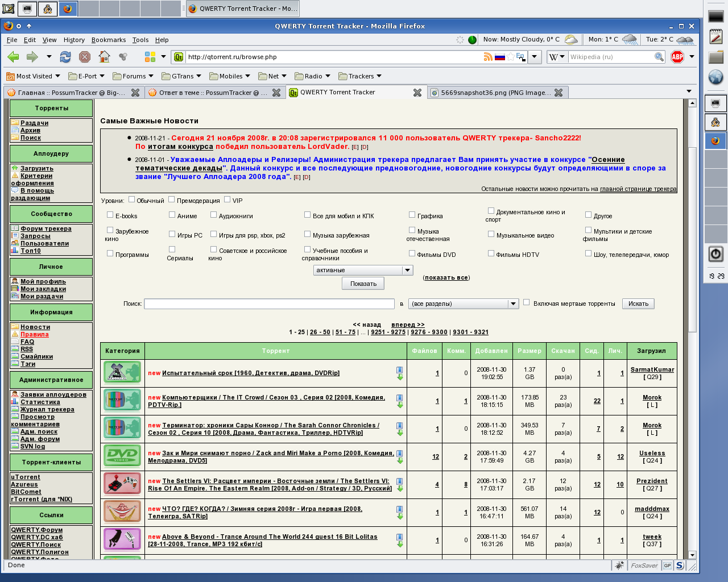The image size is (728, 582).
Task: Click the Adblock Plus ABP icon
Action: point(677,57)
